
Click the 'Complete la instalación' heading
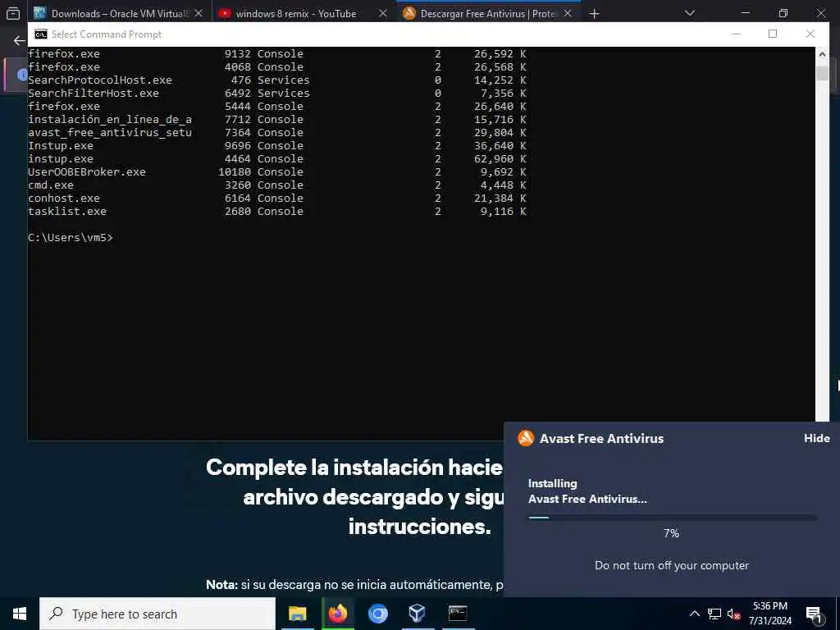pos(354,496)
